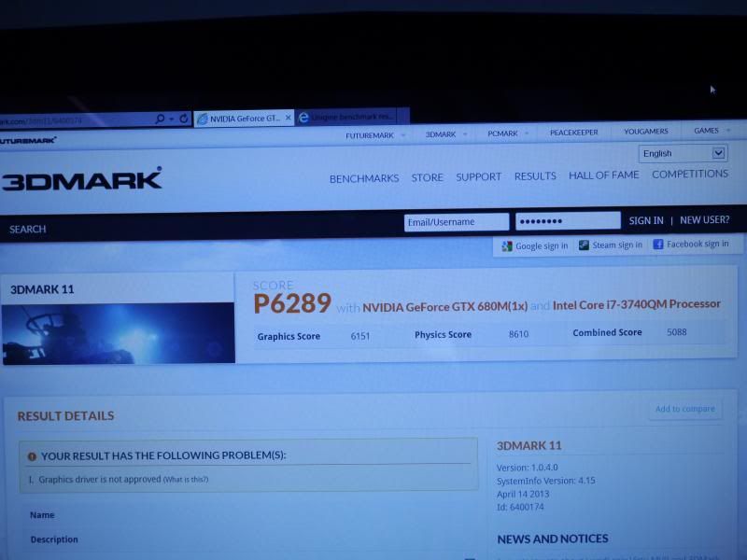Click the Name field label

pyautogui.click(x=42, y=515)
